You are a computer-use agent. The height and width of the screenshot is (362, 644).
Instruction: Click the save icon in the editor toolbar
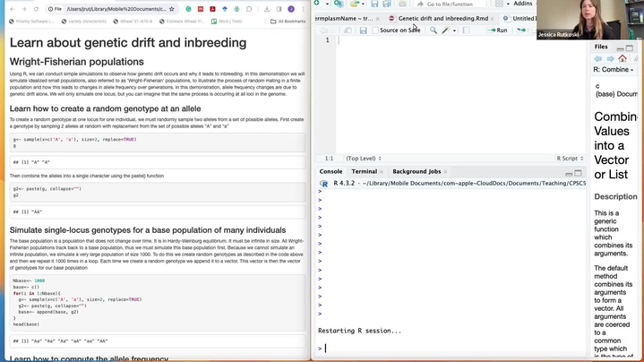click(363, 30)
